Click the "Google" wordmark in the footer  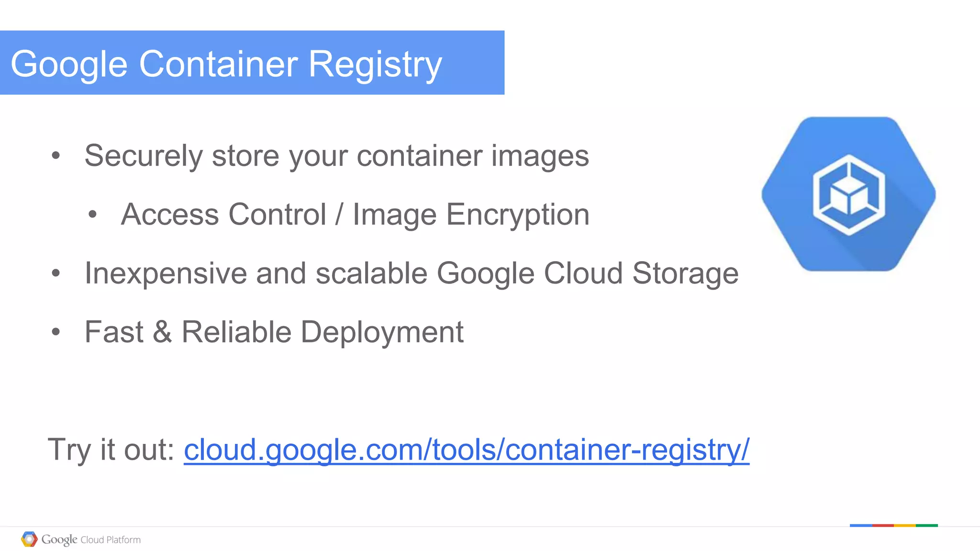point(59,540)
